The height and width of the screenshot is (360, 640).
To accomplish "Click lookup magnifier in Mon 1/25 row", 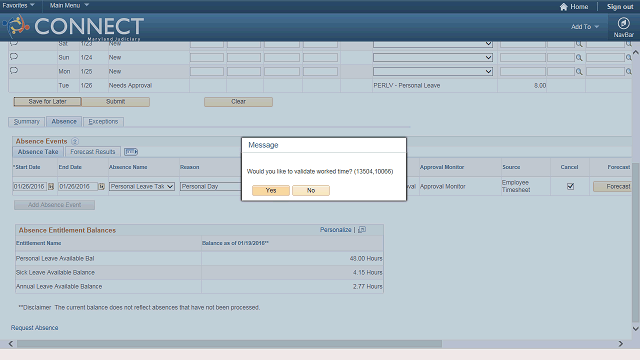I will pyautogui.click(x=579, y=71).
